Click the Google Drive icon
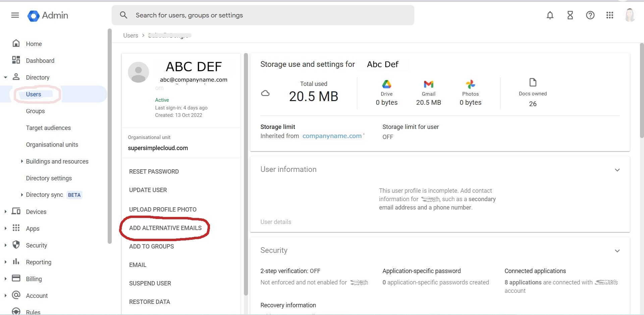 click(x=387, y=84)
